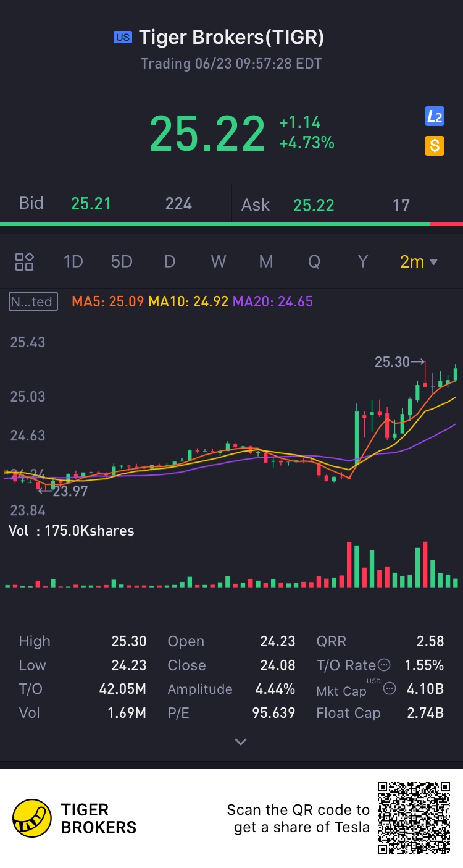Select the D daily chart tab
Image resolution: width=463 pixels, height=868 pixels.
pyautogui.click(x=170, y=261)
